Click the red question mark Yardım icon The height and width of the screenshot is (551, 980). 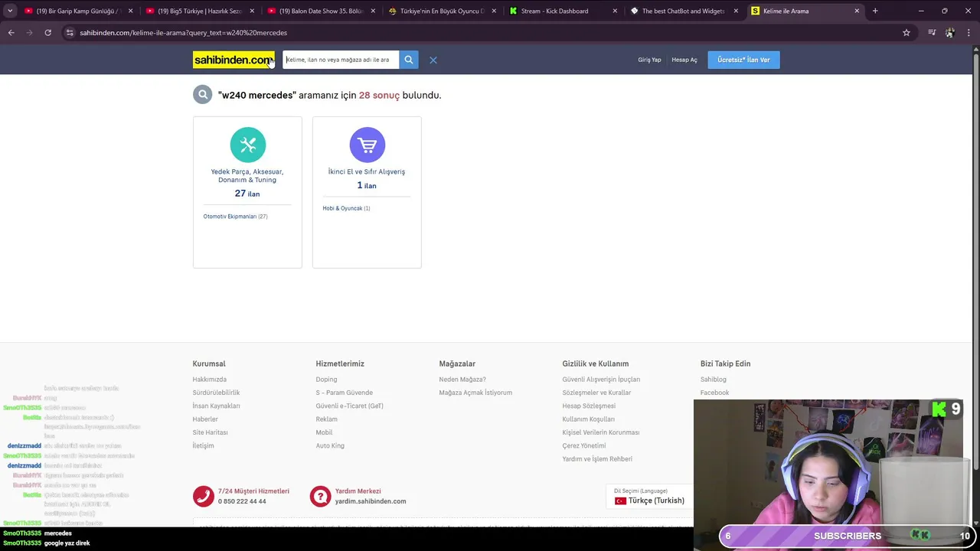coord(320,496)
